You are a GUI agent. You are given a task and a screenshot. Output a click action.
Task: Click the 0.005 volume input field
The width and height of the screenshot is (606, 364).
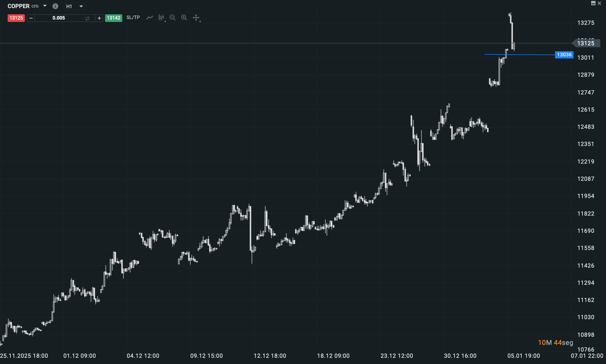click(59, 18)
